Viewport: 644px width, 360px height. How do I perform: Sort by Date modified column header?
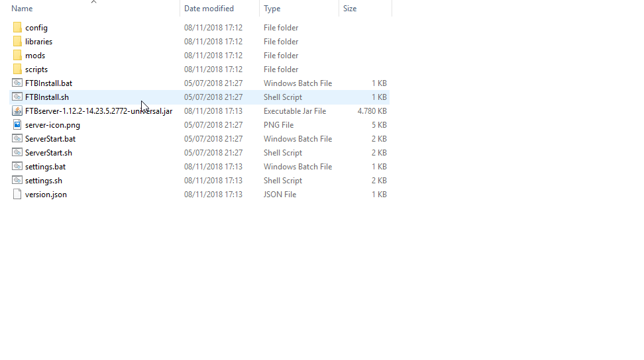pyautogui.click(x=209, y=9)
